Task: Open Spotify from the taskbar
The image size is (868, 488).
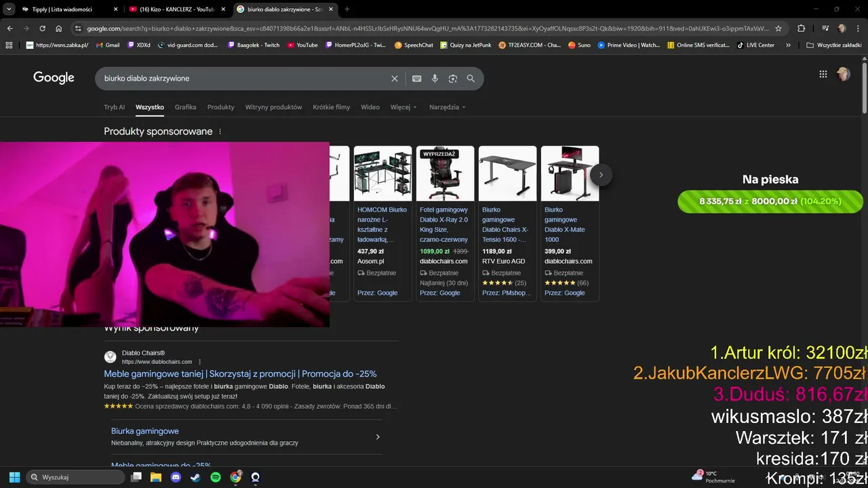Action: pos(216,477)
